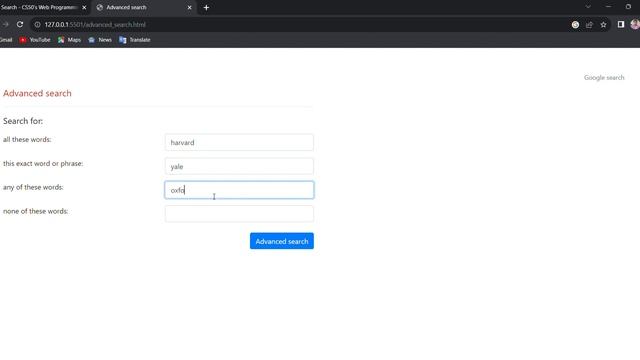Click the 'Advanced search' page heading
Viewport: 640px width, 360px height.
click(37, 93)
